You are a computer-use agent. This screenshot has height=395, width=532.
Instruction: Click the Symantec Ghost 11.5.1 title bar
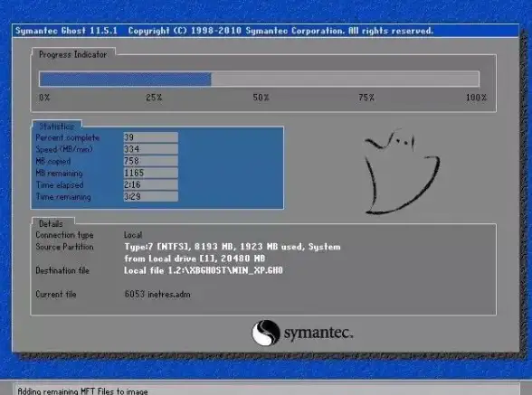click(x=265, y=31)
